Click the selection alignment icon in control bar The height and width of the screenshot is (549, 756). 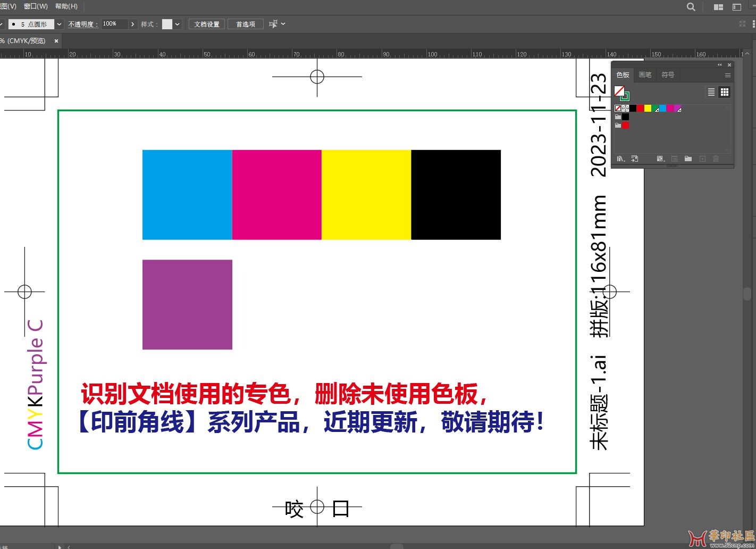[273, 24]
